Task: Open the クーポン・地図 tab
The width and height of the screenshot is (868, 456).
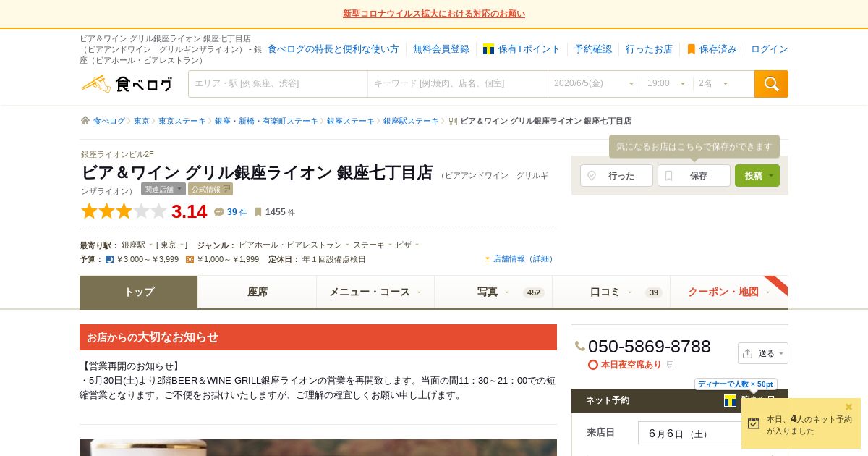Action: [729, 292]
